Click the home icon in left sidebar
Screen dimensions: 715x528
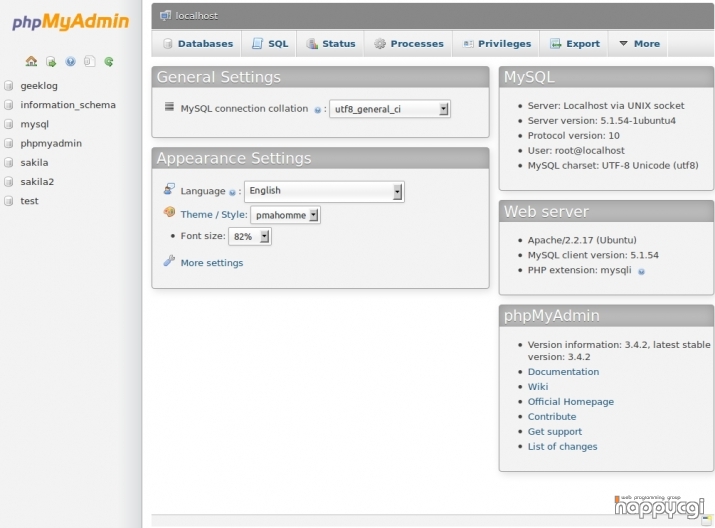31,61
